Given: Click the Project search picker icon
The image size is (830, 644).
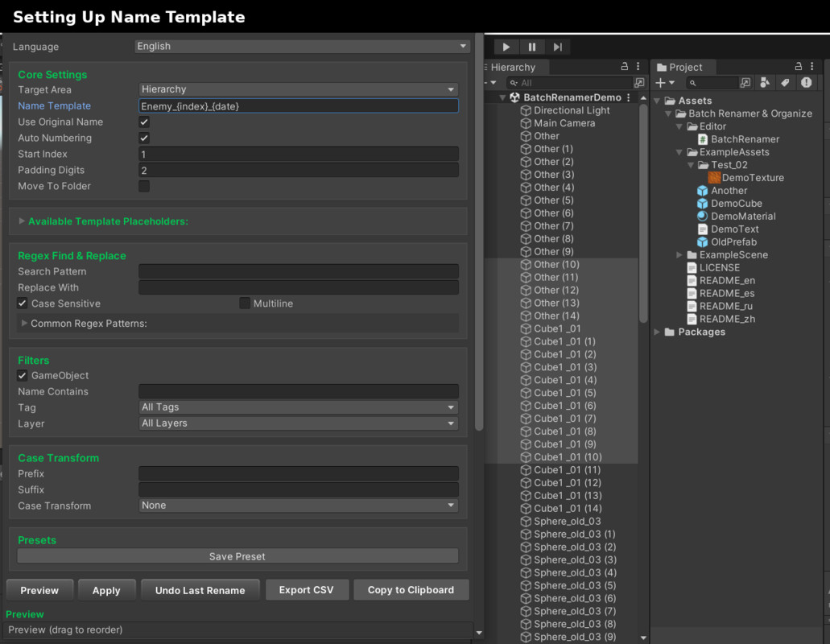Looking at the screenshot, I should tap(745, 83).
